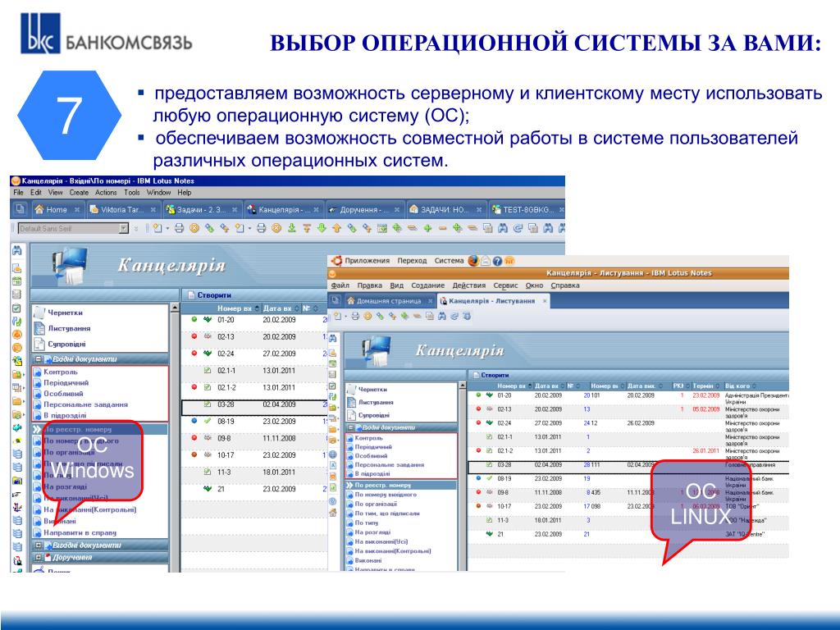
Task: Click the open-list button left of Home tab
Action: tap(20, 209)
